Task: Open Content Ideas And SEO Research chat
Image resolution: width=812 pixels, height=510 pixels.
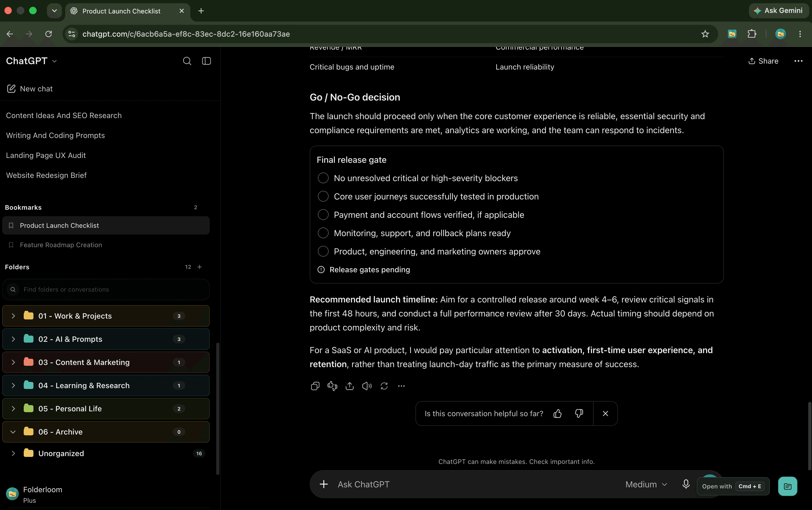Action: point(64,116)
